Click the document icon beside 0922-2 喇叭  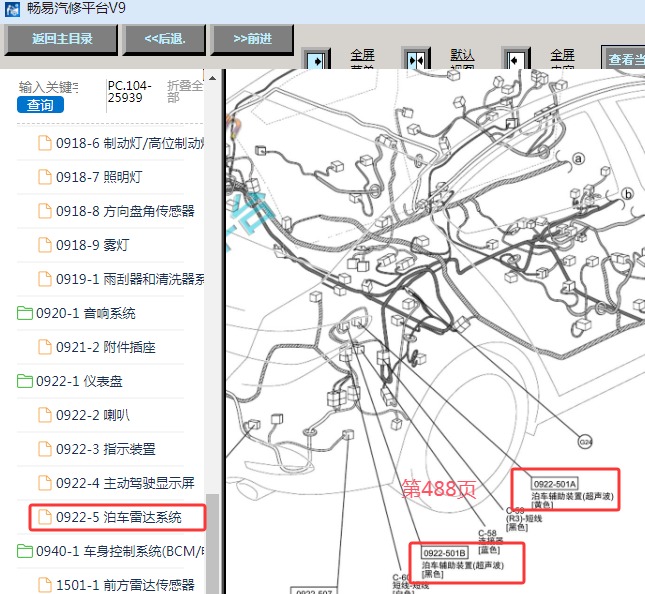(45, 415)
